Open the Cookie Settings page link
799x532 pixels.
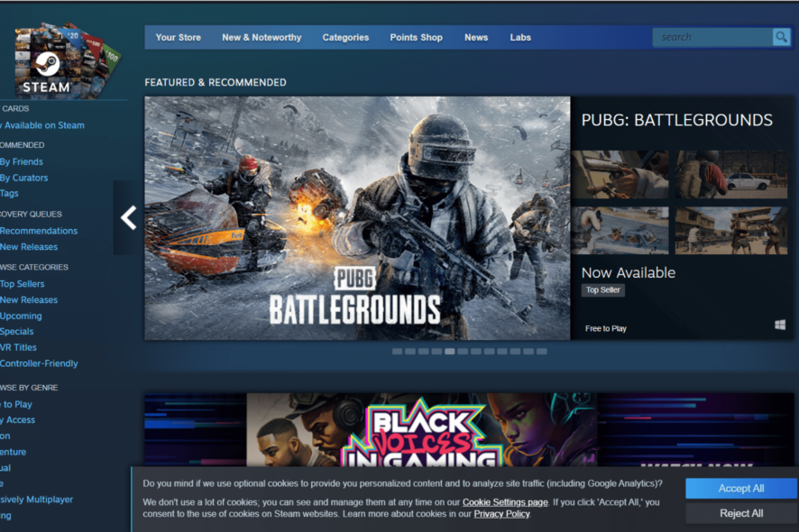click(x=505, y=502)
